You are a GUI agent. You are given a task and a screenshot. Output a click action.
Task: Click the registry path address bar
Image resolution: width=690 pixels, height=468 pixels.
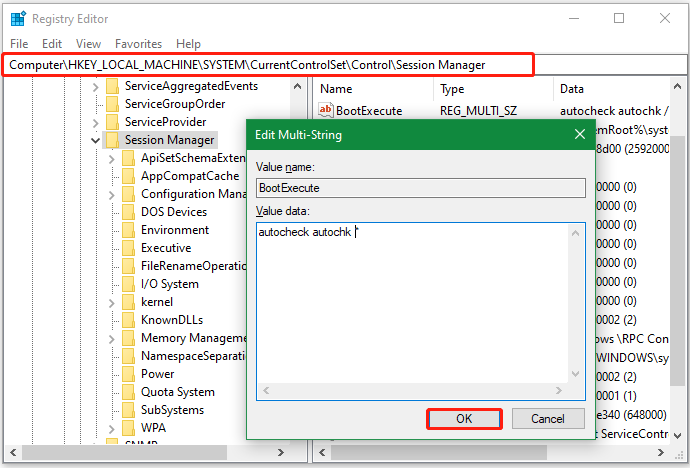(345, 65)
